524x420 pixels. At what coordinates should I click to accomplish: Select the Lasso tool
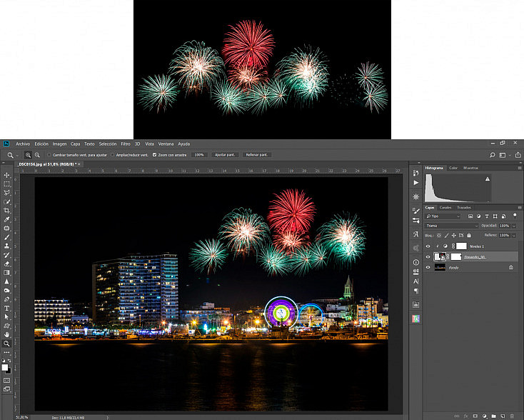[6, 193]
